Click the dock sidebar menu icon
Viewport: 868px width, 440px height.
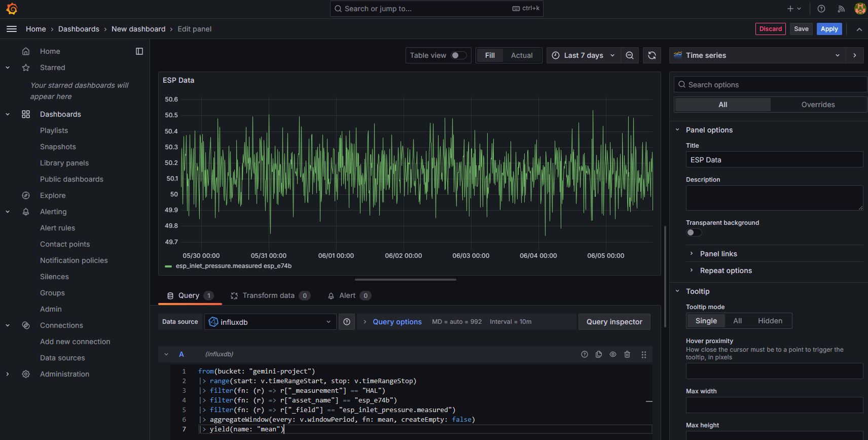[139, 51]
